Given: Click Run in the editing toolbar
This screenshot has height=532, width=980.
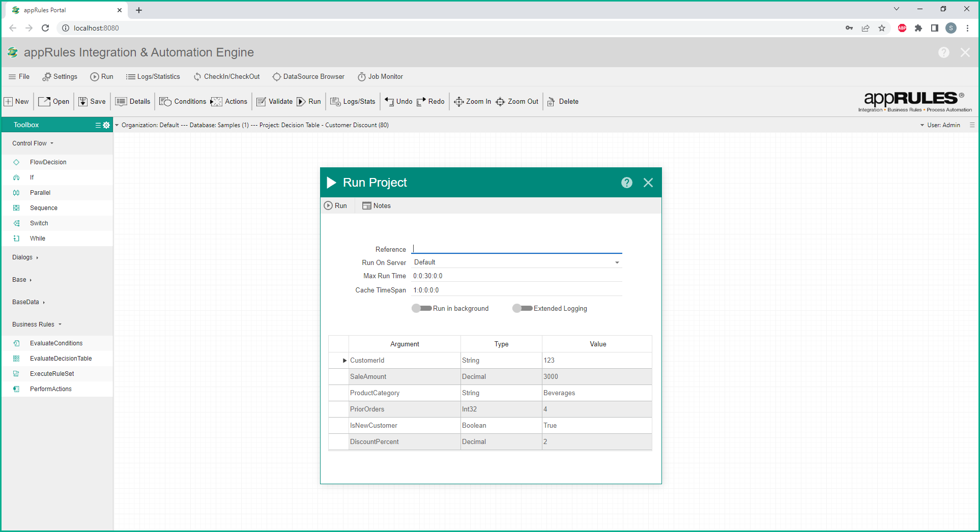Looking at the screenshot, I should 309,102.
